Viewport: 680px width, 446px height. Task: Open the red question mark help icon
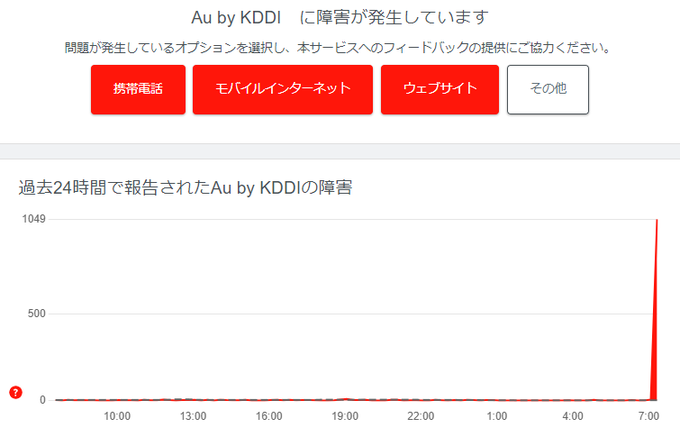pyautogui.click(x=16, y=392)
